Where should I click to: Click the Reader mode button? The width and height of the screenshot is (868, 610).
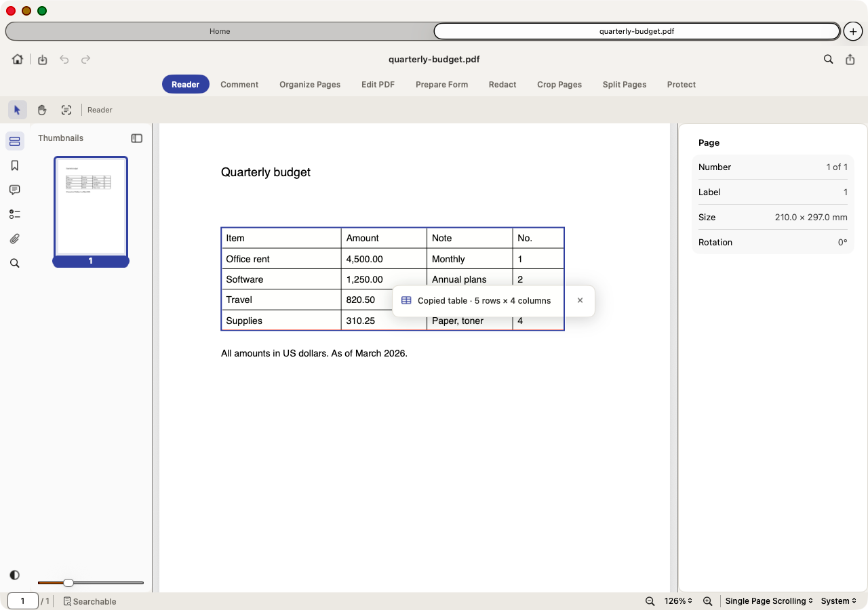[185, 85]
